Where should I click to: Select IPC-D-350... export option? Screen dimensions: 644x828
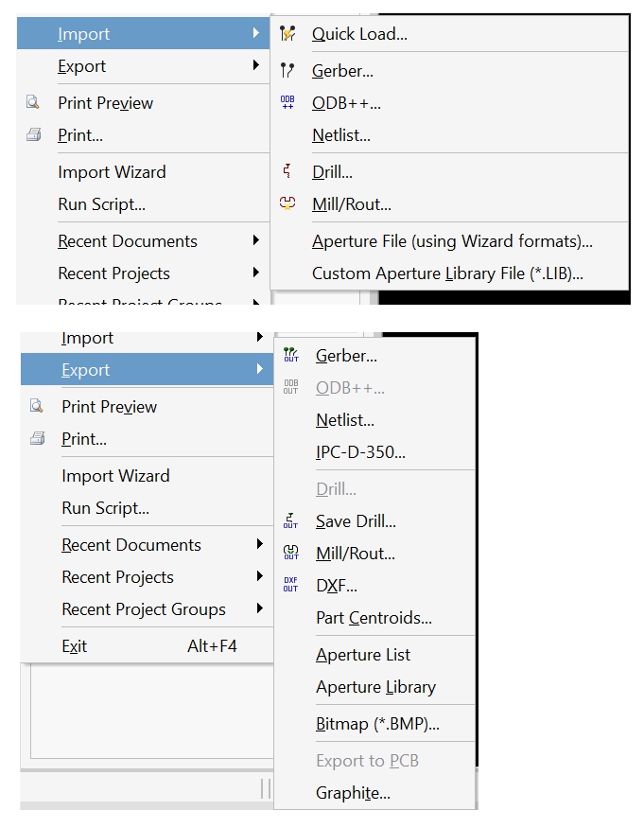pos(360,452)
